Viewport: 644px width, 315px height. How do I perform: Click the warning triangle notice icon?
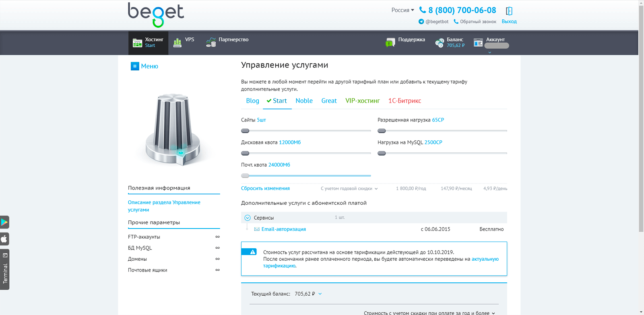click(x=253, y=252)
